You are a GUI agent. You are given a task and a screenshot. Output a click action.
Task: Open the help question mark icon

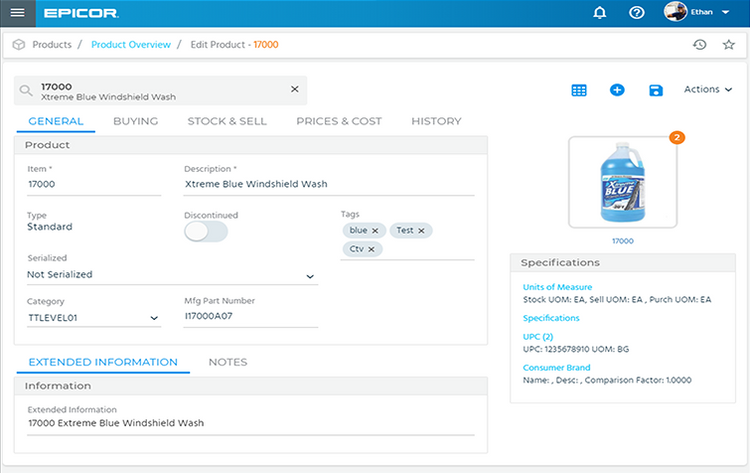pyautogui.click(x=636, y=13)
